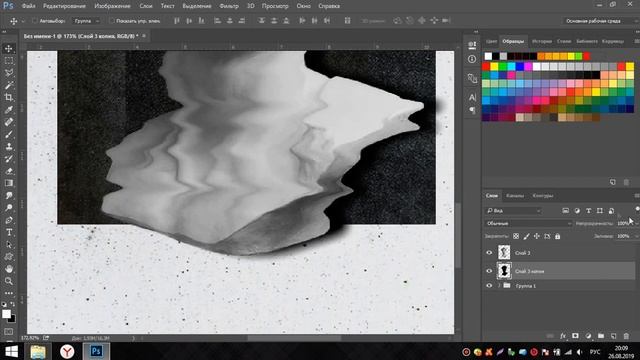Viewport: 640px width, 360px height.
Task: Hide the Слой 3 копия layer
Action: [489, 271]
